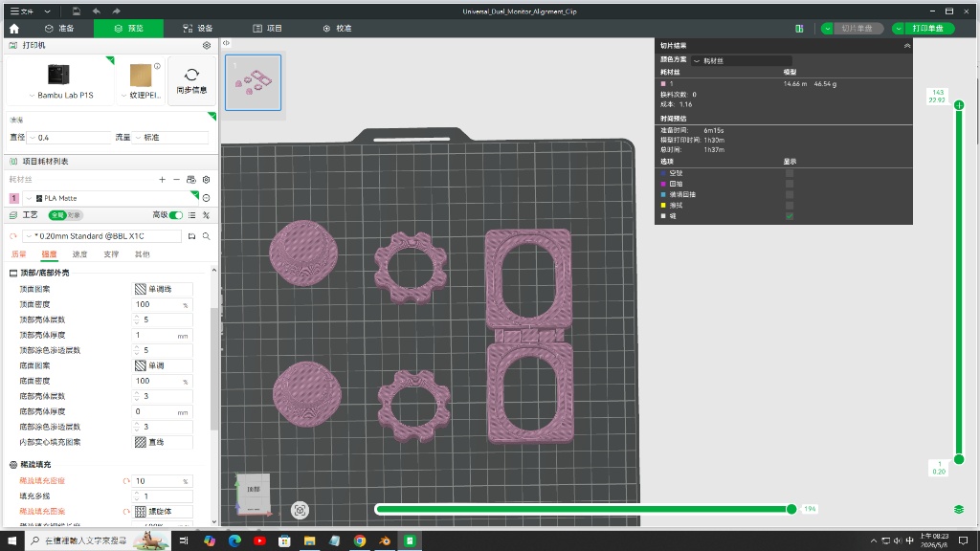Check the display box for the yellow option row
Image resolution: width=980 pixels, height=551 pixels.
point(790,205)
